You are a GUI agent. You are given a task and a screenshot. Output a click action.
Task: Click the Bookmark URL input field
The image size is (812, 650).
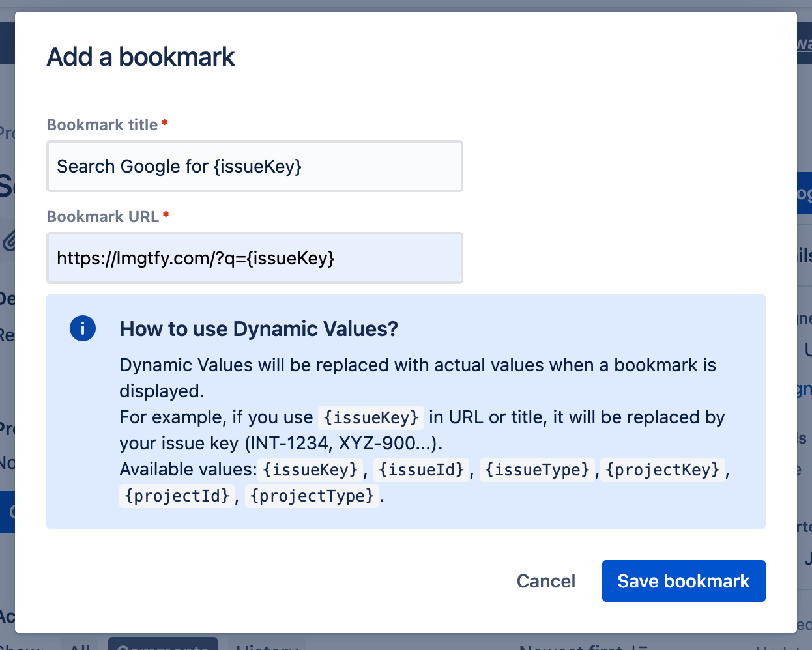click(x=254, y=258)
